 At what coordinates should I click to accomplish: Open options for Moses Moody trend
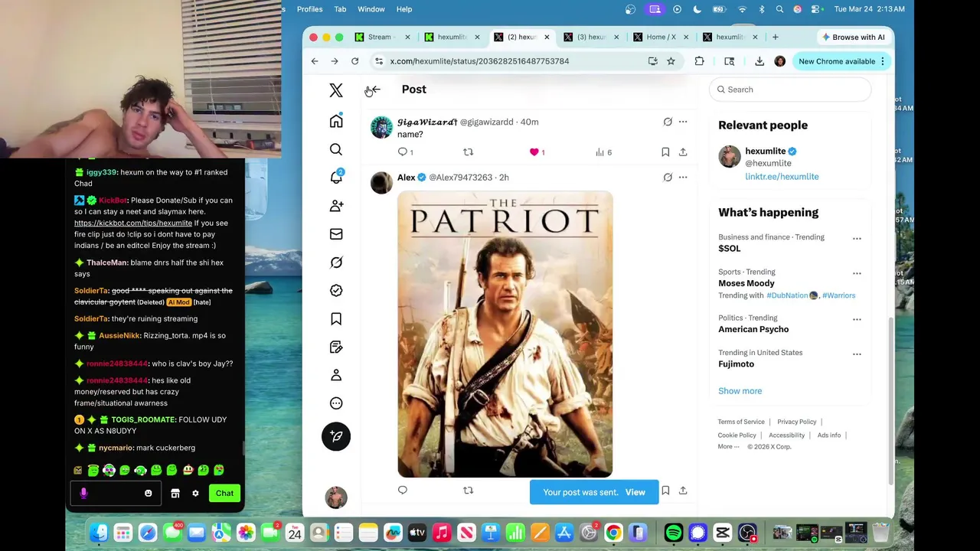[857, 273]
